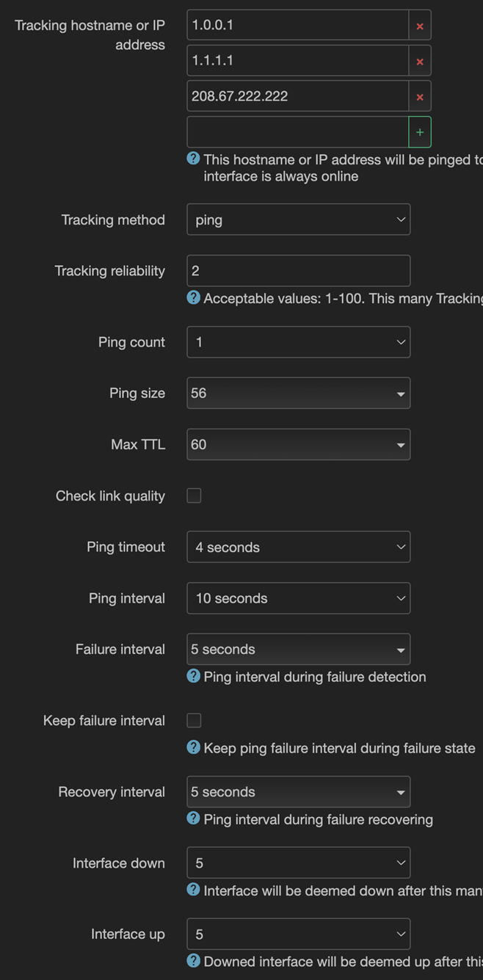Click help icon under Interface down

[193, 890]
